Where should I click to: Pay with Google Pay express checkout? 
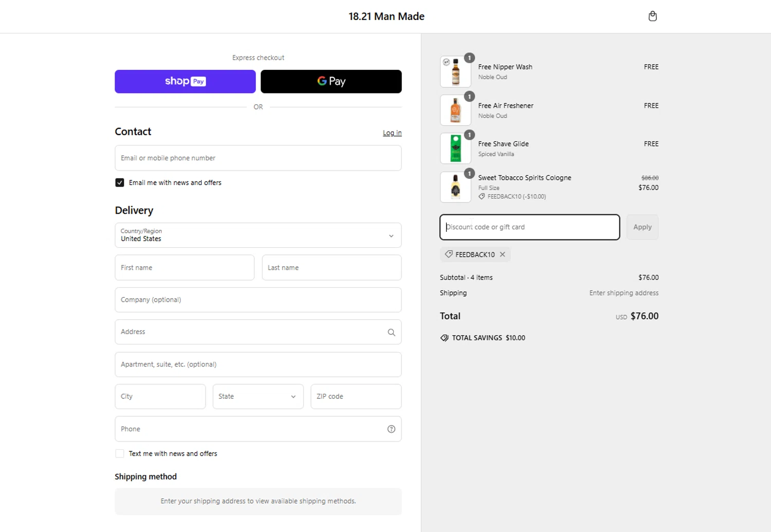tap(331, 81)
